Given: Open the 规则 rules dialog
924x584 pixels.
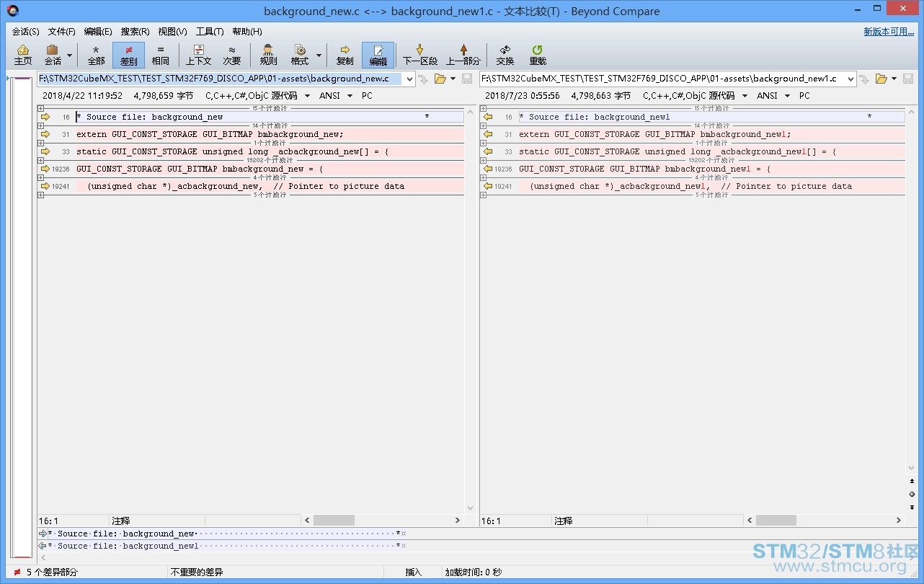Looking at the screenshot, I should tap(268, 55).
